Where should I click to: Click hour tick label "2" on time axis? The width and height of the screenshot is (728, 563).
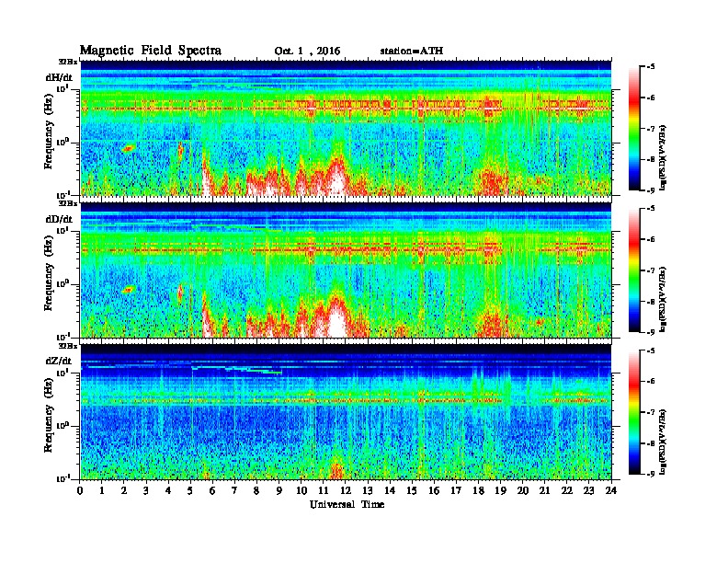coord(124,491)
